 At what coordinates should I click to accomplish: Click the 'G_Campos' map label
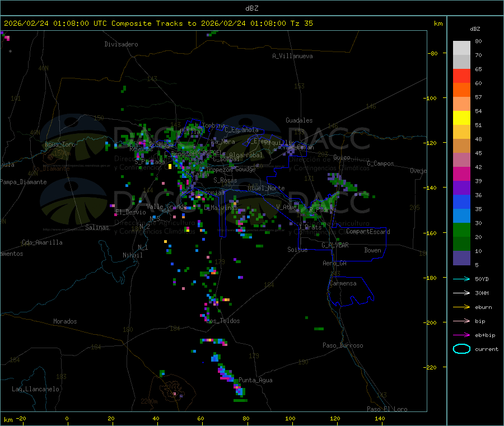coord(381,163)
